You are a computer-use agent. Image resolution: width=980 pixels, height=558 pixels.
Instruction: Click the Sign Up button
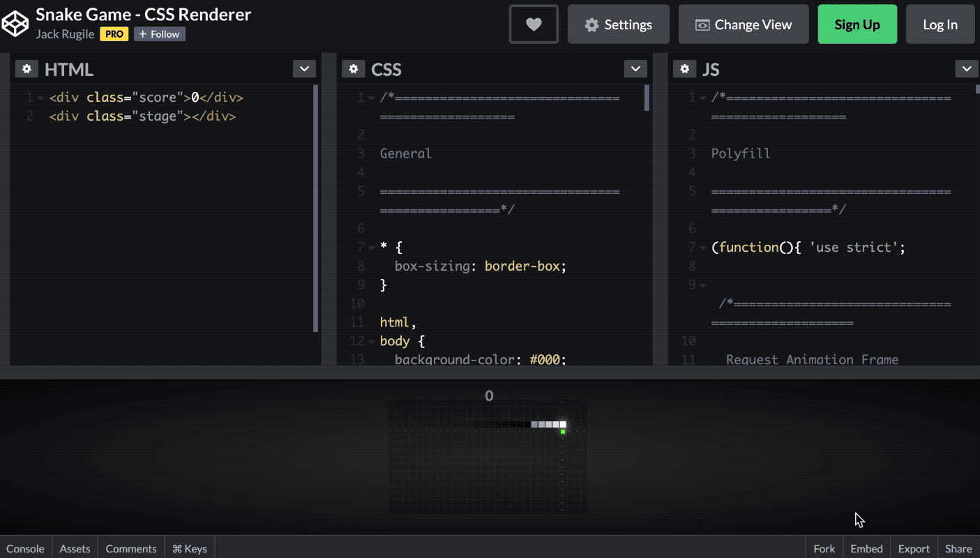click(x=857, y=24)
